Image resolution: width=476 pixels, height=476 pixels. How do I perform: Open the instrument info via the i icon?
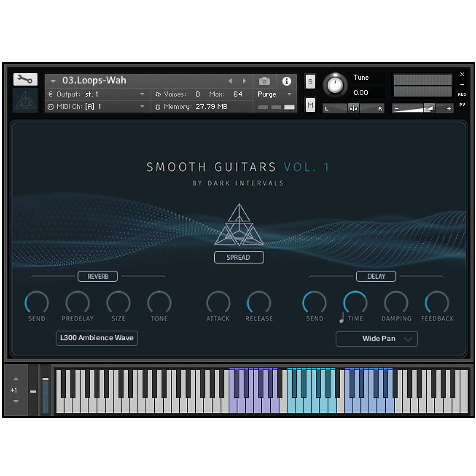287,80
